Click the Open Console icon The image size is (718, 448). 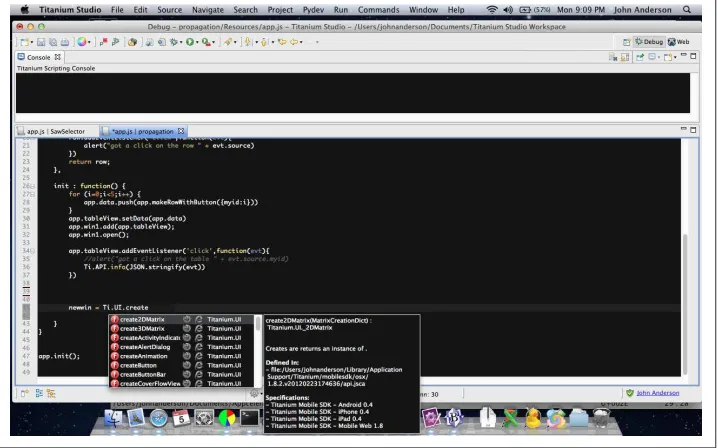click(x=668, y=57)
